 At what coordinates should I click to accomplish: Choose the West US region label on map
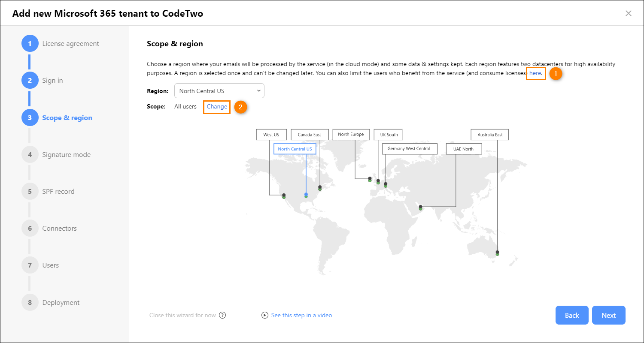pyautogui.click(x=271, y=135)
